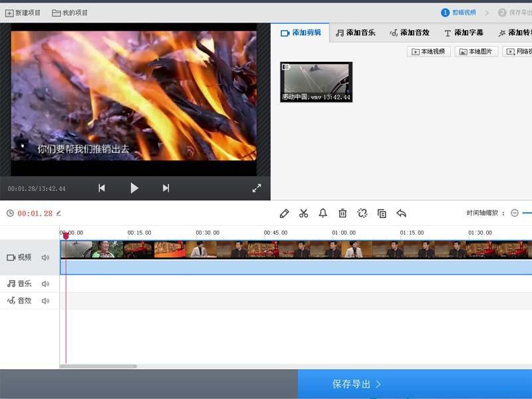Switch to the 添加音乐 tab
The width and height of the screenshot is (532, 399).
click(x=357, y=31)
